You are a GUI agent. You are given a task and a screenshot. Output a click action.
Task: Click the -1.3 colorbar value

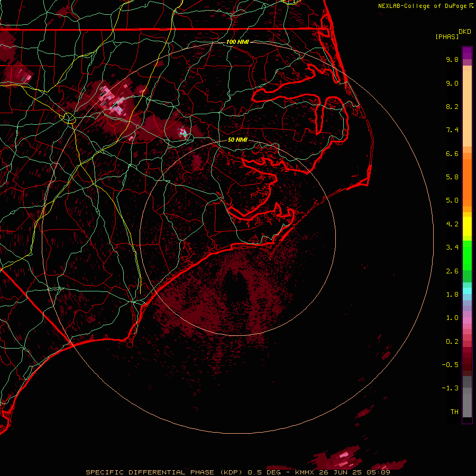[450, 388]
